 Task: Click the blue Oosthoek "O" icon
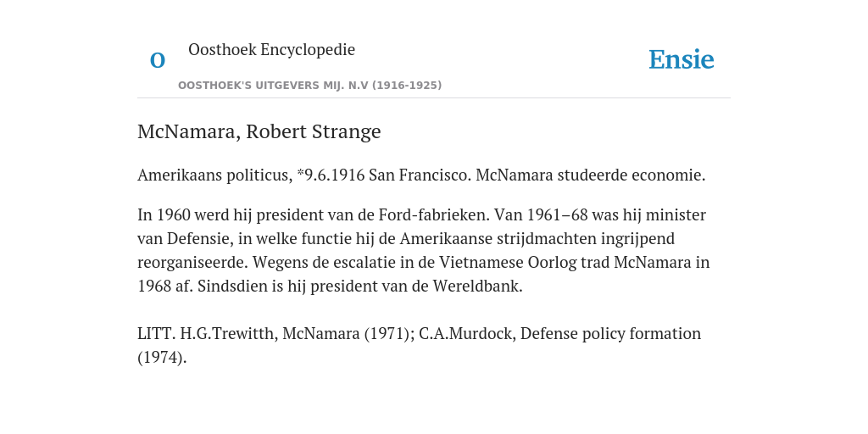tap(158, 60)
